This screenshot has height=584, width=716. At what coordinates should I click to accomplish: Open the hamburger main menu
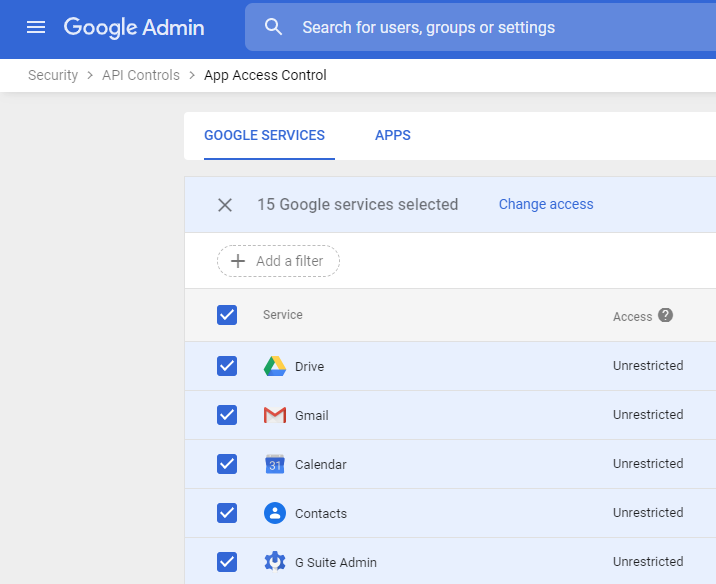(36, 27)
